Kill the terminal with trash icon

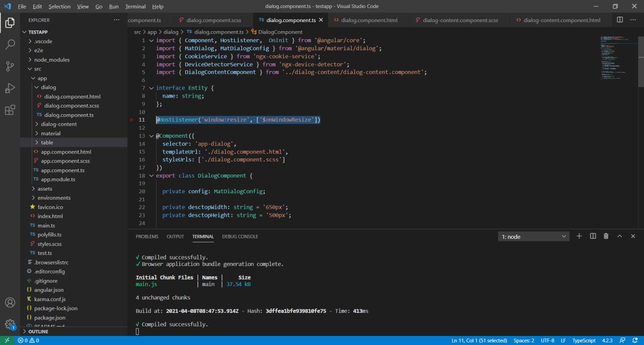(x=606, y=236)
